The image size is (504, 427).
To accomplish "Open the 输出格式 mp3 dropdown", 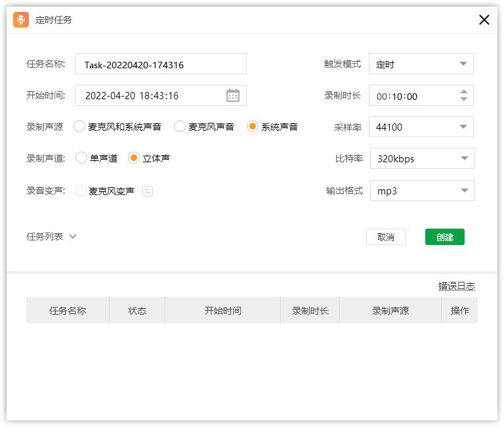I will point(422,191).
